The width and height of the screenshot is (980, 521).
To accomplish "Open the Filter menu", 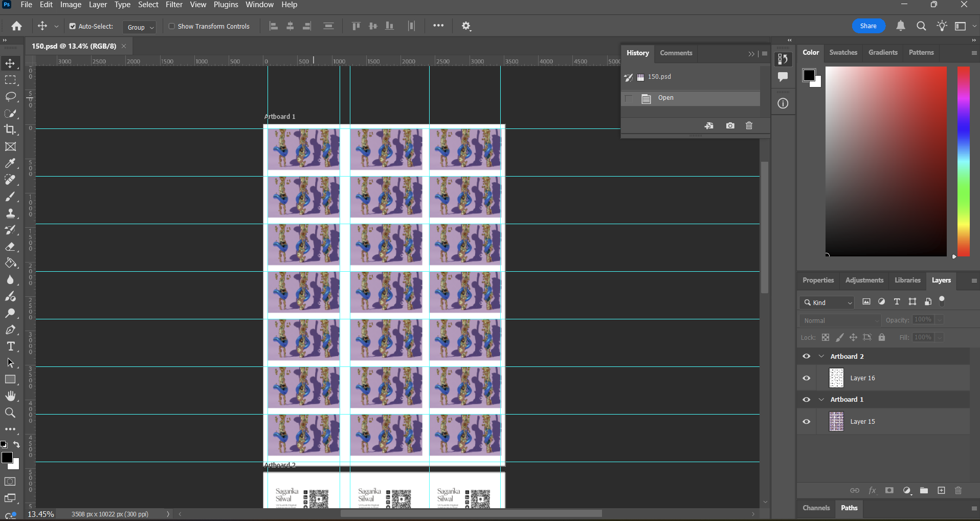I will point(174,5).
